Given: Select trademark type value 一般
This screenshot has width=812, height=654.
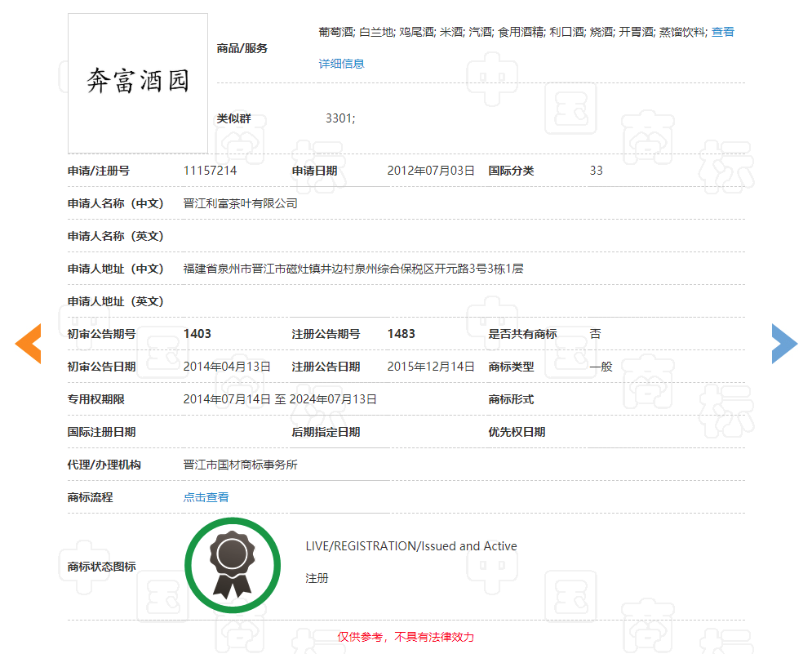Looking at the screenshot, I should (601, 367).
